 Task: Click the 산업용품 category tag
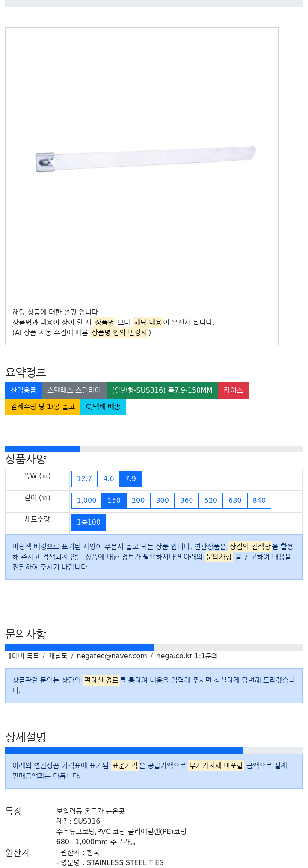tap(24, 390)
